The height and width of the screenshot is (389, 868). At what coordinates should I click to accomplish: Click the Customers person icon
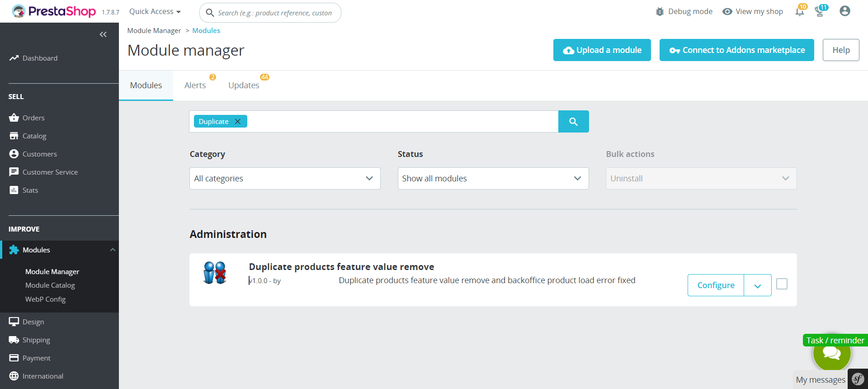[14, 154]
